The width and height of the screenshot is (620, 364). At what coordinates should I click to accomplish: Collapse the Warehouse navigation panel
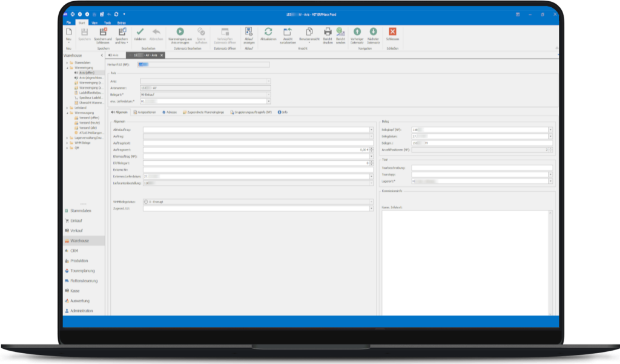coord(101,56)
